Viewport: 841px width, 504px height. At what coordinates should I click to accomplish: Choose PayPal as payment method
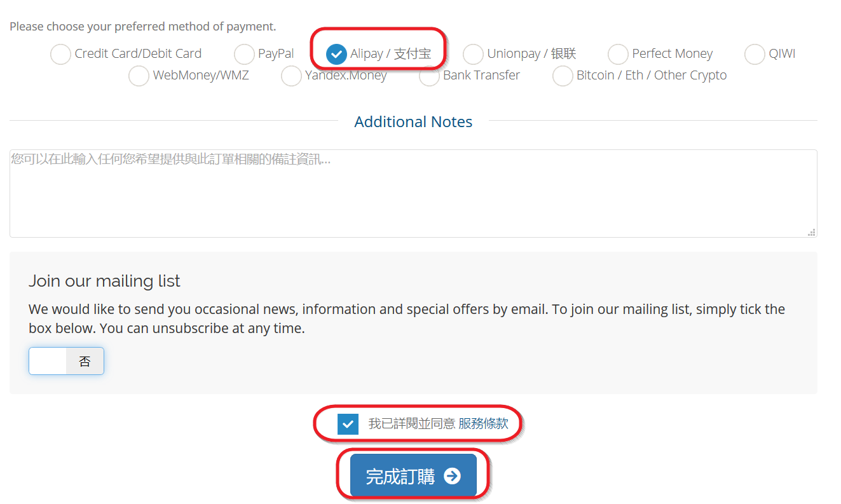[x=244, y=55]
